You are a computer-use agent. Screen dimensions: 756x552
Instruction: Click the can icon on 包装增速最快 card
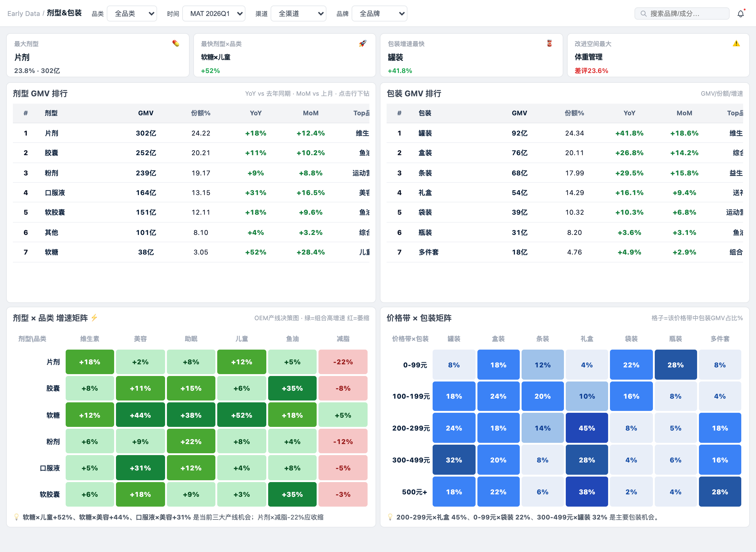[x=550, y=43]
